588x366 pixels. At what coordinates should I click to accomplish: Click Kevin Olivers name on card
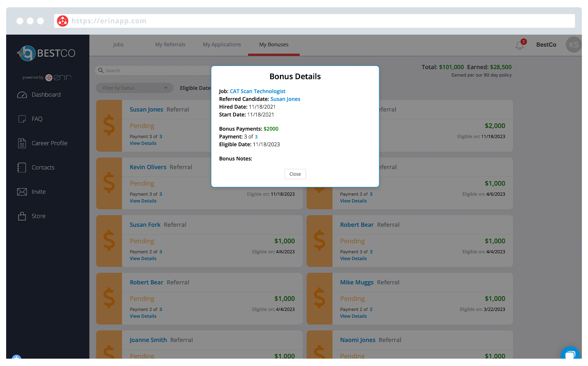click(x=148, y=167)
